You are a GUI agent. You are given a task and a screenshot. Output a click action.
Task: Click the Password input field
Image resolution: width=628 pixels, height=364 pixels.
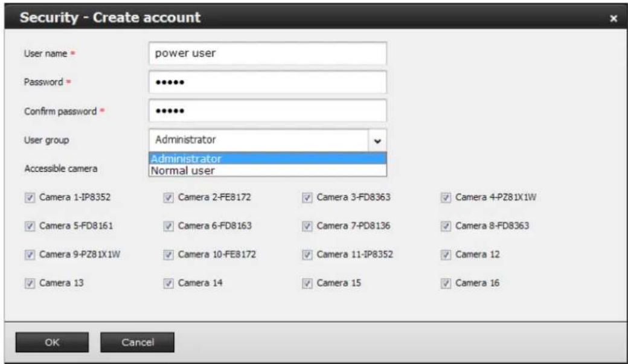coord(268,82)
